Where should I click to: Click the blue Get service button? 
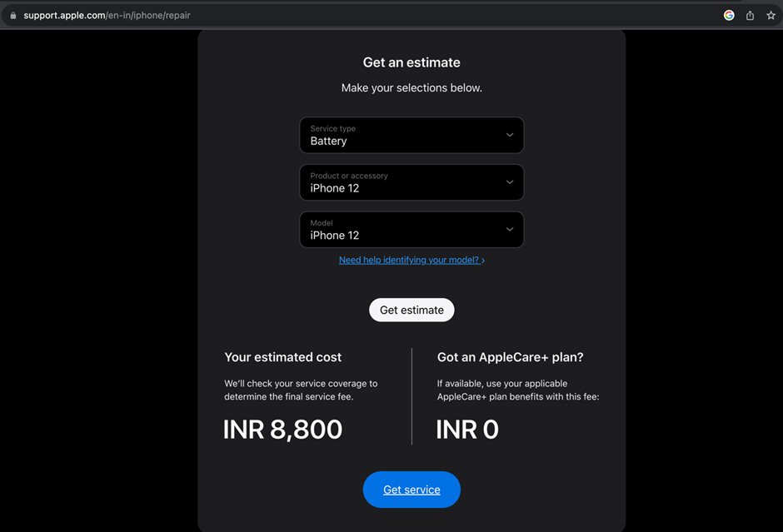[411, 490]
